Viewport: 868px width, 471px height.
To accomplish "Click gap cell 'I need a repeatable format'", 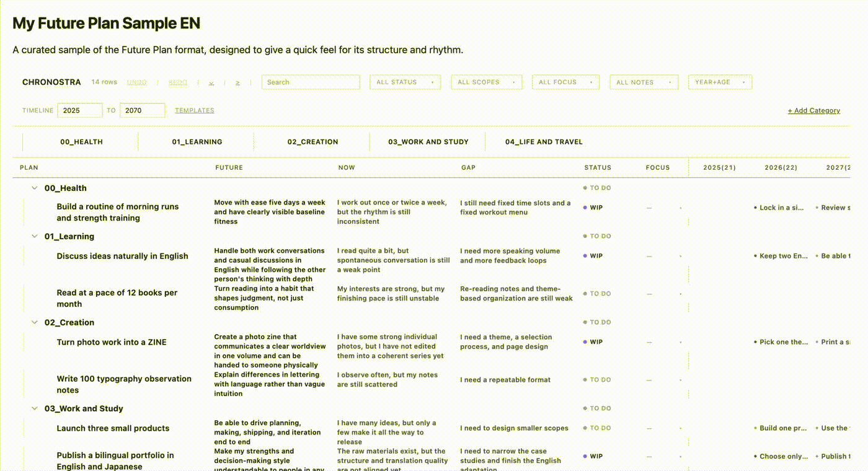I will 505,380.
